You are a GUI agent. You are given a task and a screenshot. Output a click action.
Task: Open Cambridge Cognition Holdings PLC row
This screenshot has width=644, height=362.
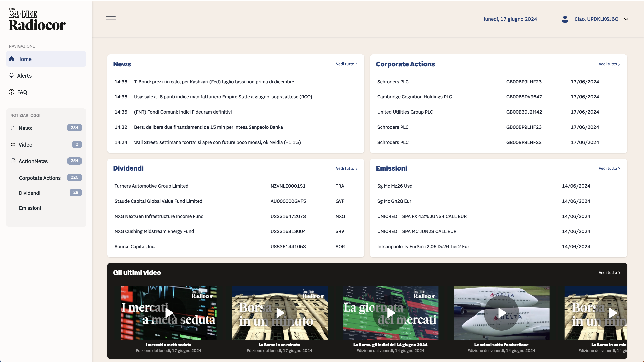(414, 97)
